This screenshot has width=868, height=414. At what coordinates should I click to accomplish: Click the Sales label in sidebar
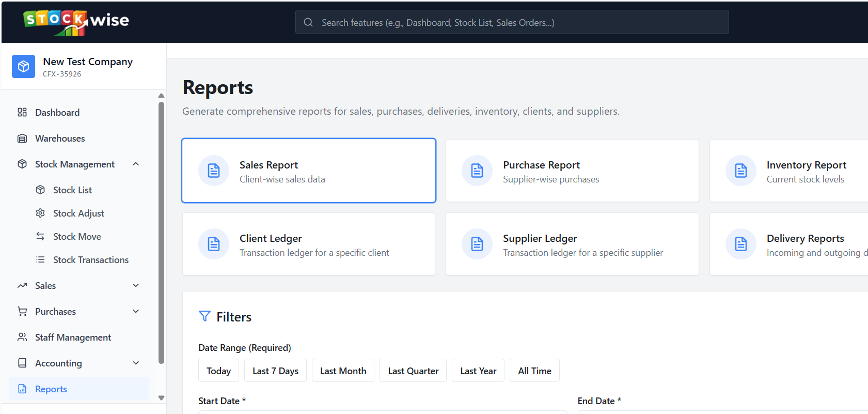tap(45, 285)
